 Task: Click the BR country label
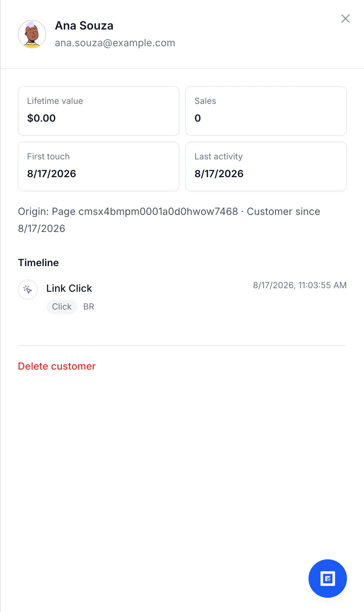(89, 306)
